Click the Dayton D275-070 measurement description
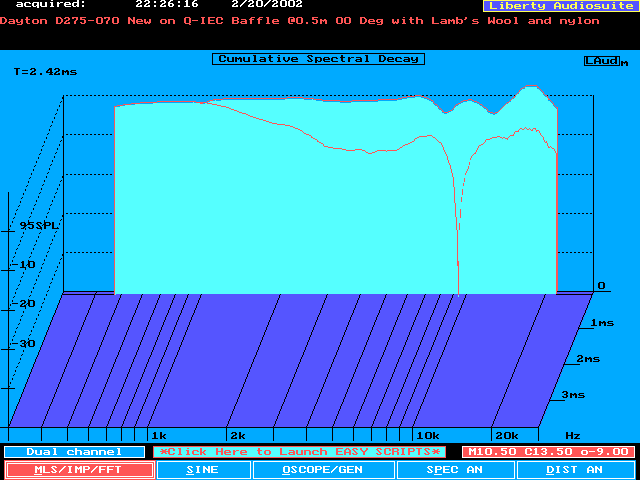 tap(300, 21)
